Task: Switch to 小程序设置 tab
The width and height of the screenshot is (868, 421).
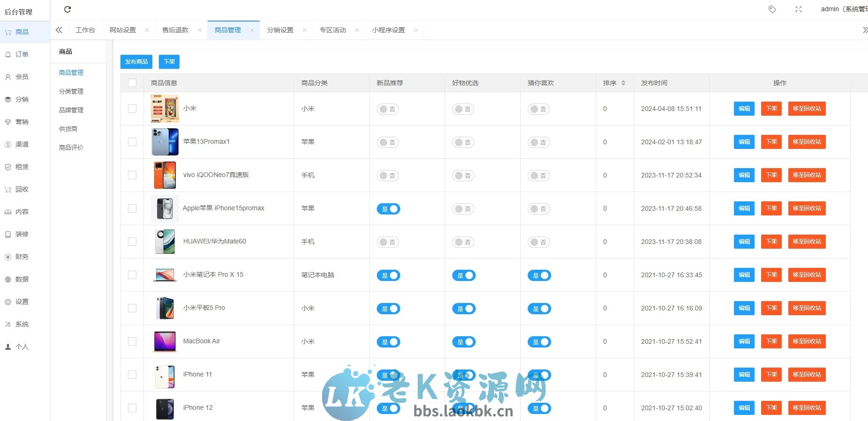Action: [x=389, y=30]
